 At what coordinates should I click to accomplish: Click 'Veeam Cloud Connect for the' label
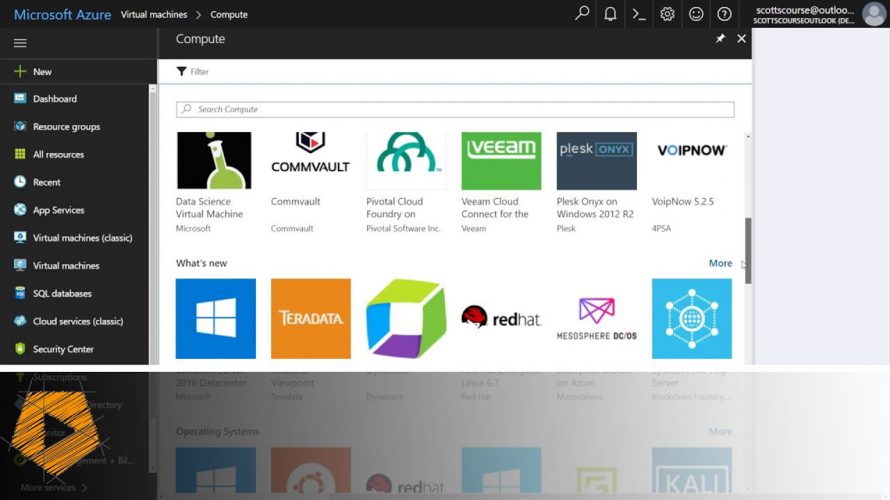pos(495,208)
